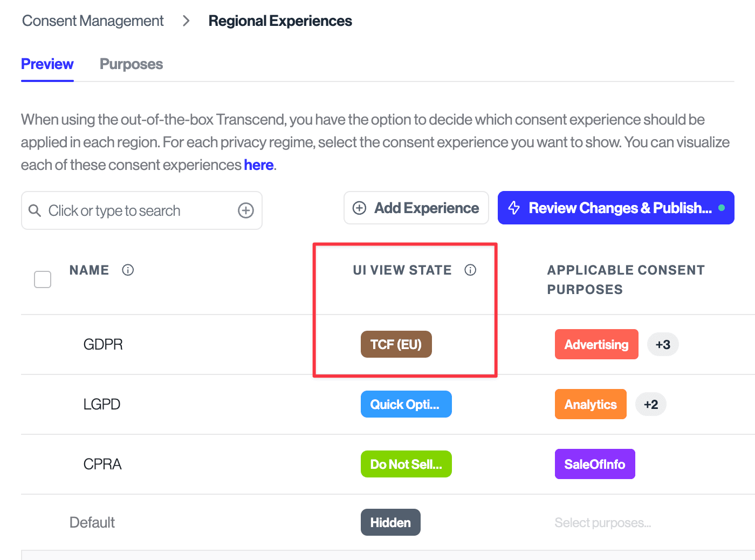This screenshot has height=560, width=755.
Task: Open the Quick Opti... view state dropdown
Action: pyautogui.click(x=406, y=404)
